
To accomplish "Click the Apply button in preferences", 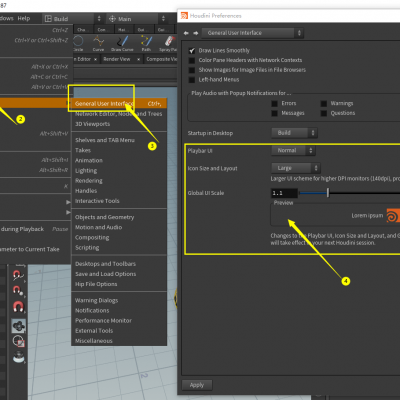I will (x=197, y=385).
